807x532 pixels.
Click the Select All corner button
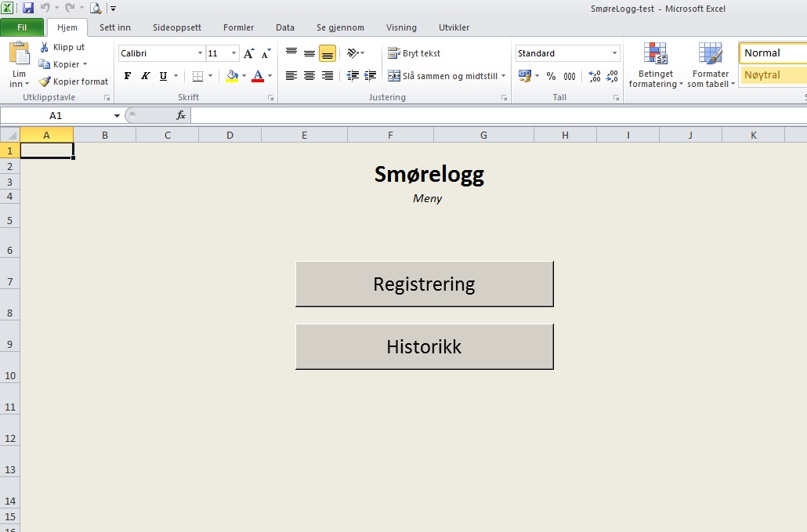click(x=9, y=136)
